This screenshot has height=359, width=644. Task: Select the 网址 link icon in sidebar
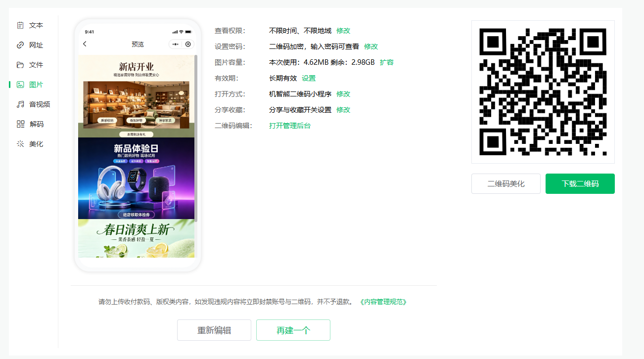(x=20, y=45)
